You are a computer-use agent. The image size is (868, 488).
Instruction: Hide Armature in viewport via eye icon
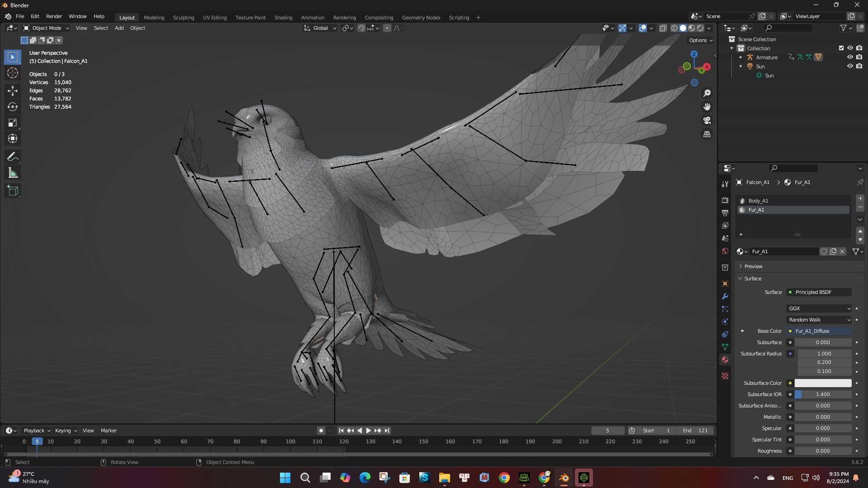point(850,57)
